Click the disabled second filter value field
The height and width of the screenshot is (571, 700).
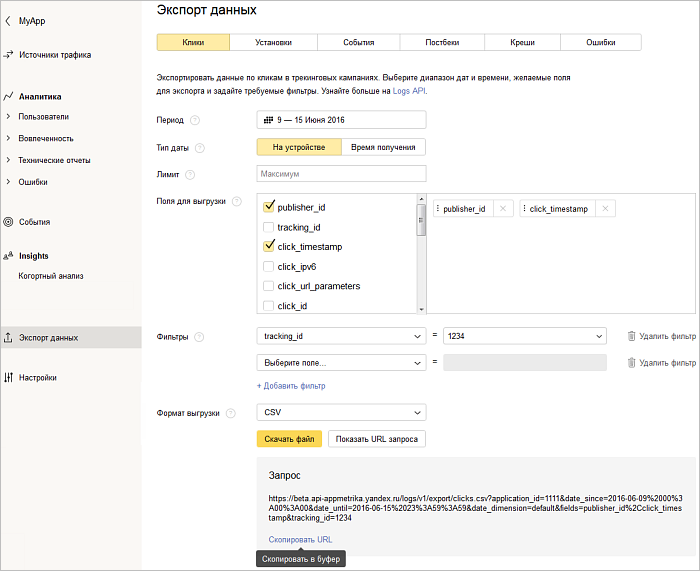coord(525,363)
